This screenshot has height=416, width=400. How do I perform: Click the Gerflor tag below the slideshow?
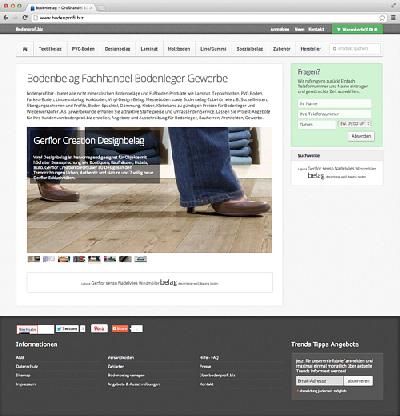click(x=98, y=283)
